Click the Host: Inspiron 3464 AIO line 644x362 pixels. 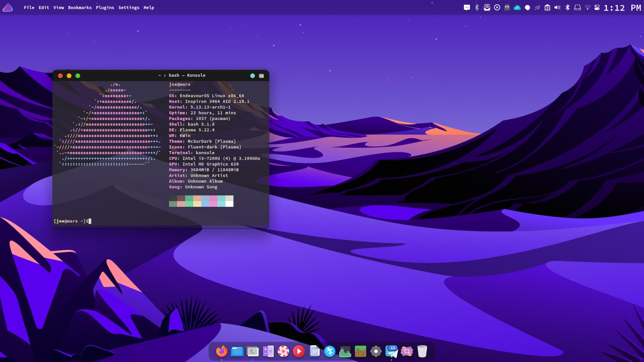[209, 102]
